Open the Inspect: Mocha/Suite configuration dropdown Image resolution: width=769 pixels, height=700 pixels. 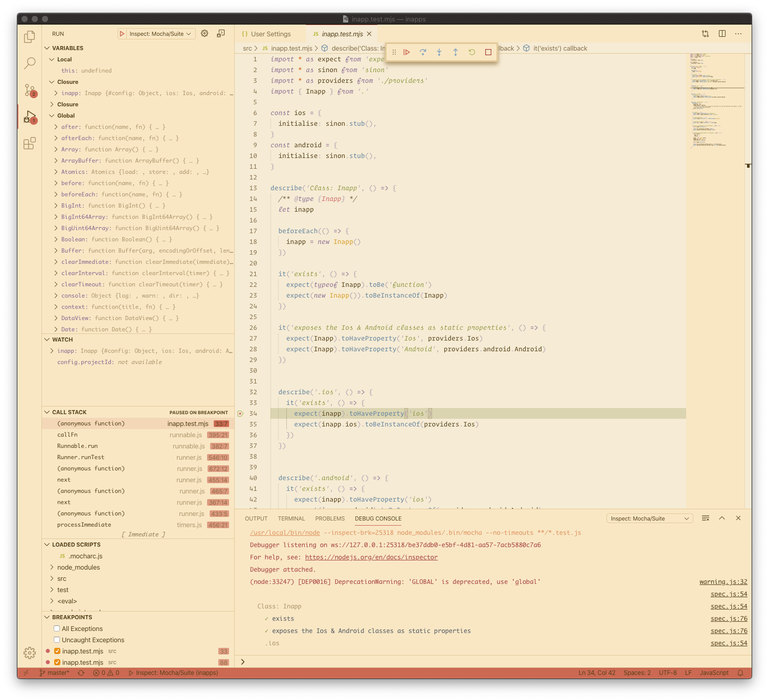pyautogui.click(x=160, y=34)
